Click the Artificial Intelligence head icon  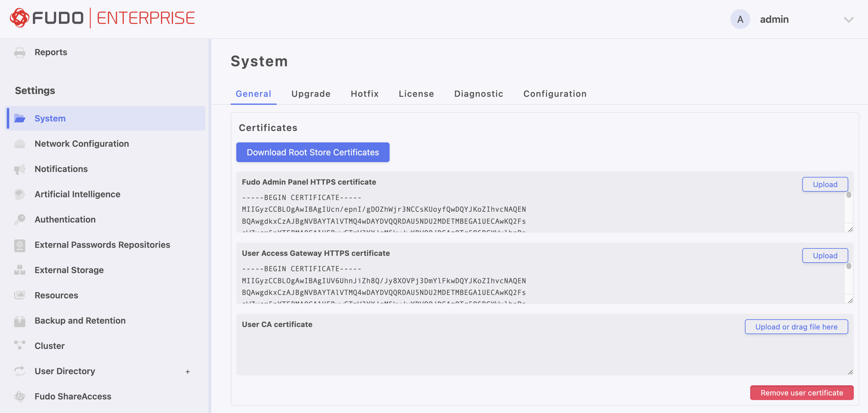(19, 194)
